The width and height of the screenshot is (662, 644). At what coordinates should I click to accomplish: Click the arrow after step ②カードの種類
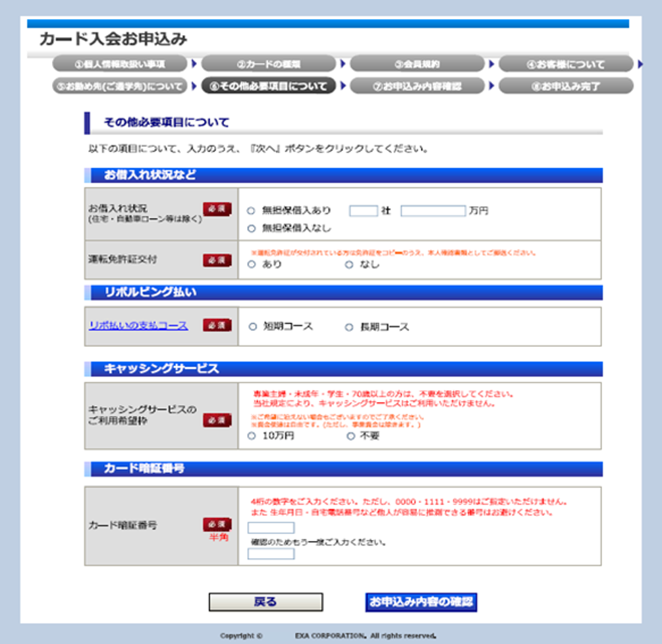(343, 64)
